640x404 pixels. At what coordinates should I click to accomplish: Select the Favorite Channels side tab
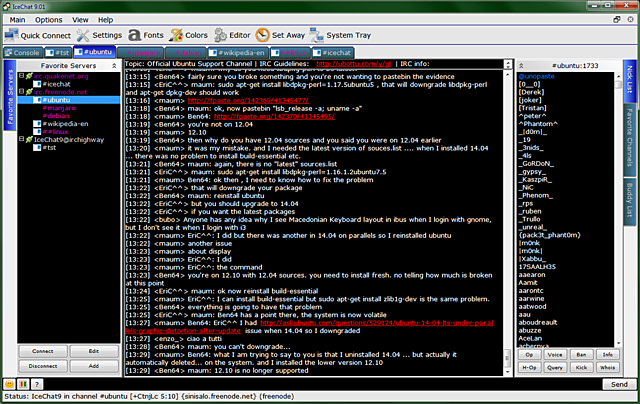tap(629, 139)
